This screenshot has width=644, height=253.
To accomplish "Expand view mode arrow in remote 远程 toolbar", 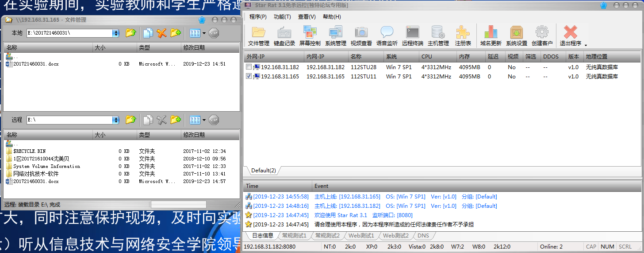I will (204, 120).
